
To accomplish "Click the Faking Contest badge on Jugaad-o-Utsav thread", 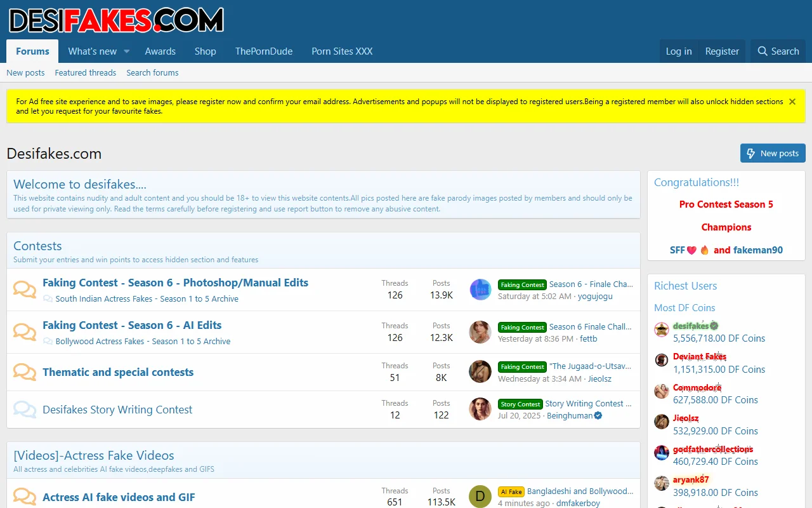I will 522,366.
